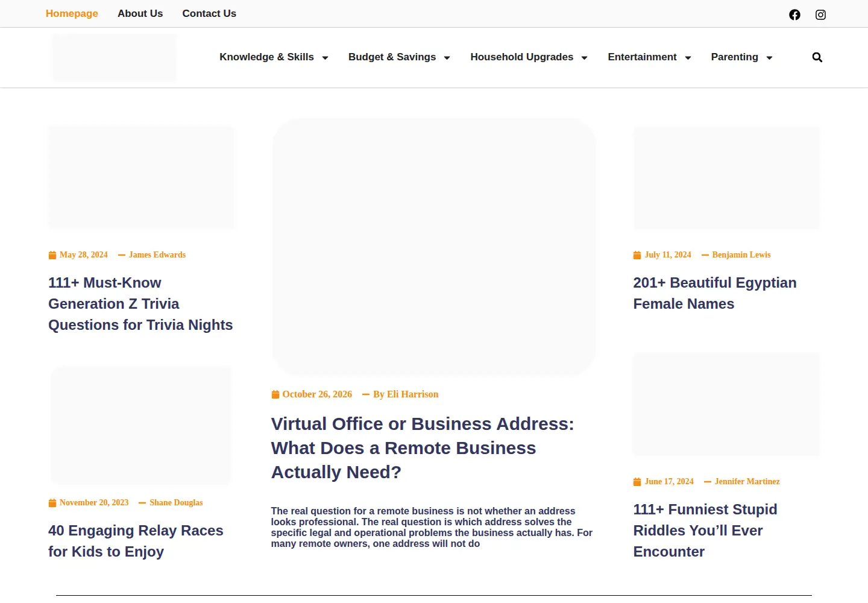Click author Jennifer Martinez
868x603 pixels.
point(747,482)
